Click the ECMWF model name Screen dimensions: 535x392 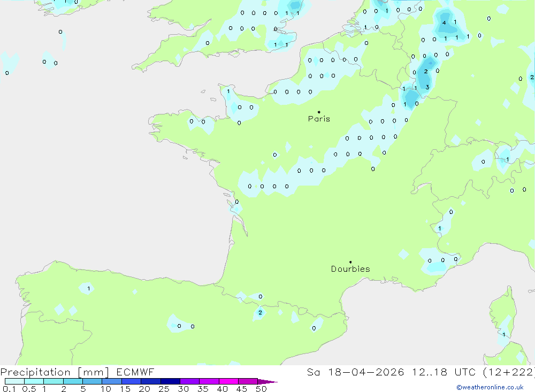135,372
